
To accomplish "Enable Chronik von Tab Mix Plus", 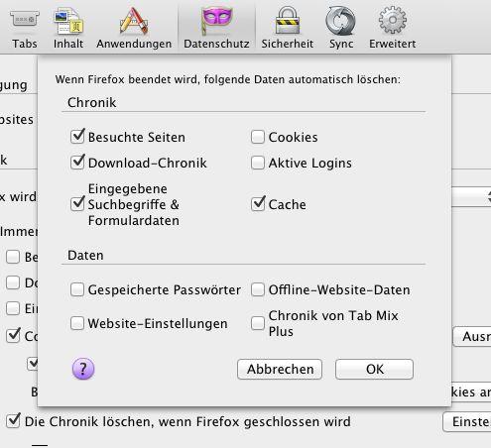I will (258, 323).
